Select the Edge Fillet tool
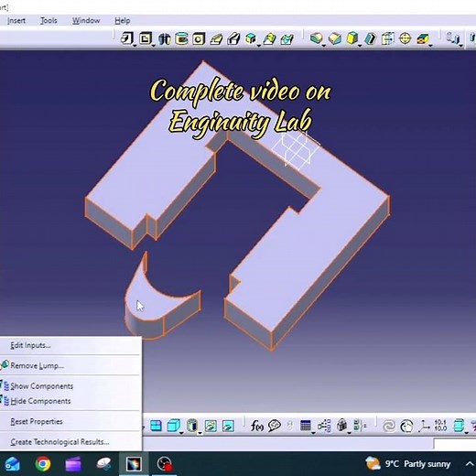 316,38
